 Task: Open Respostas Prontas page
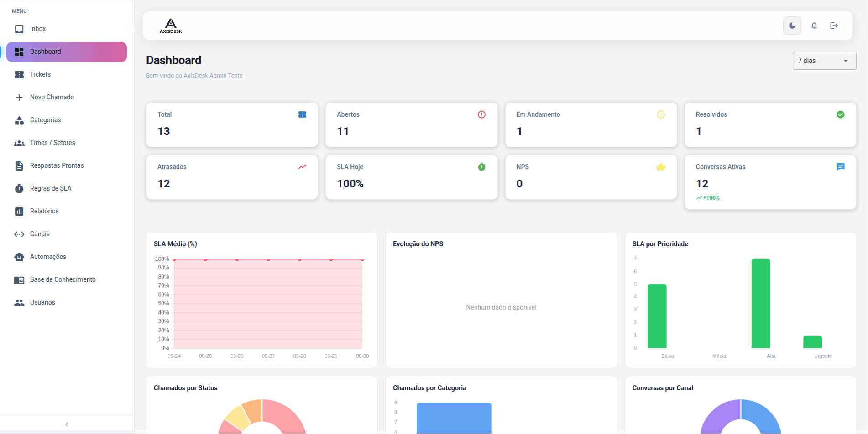click(x=67, y=166)
